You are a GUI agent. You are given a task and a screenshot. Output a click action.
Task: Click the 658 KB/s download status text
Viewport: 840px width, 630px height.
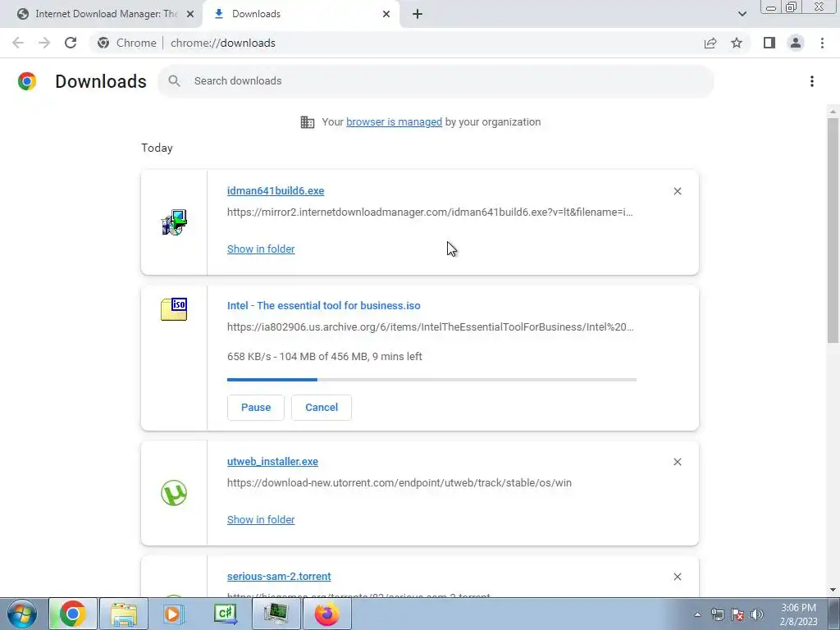(325, 357)
